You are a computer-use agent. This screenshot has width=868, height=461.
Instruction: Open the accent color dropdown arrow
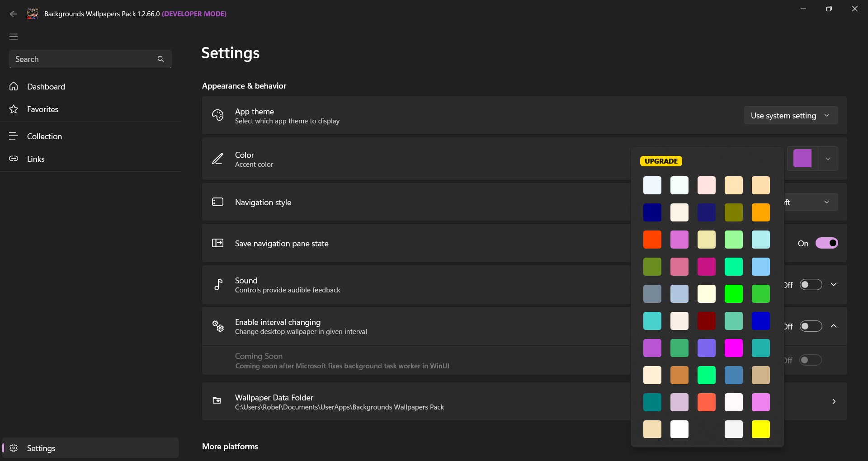click(x=828, y=159)
